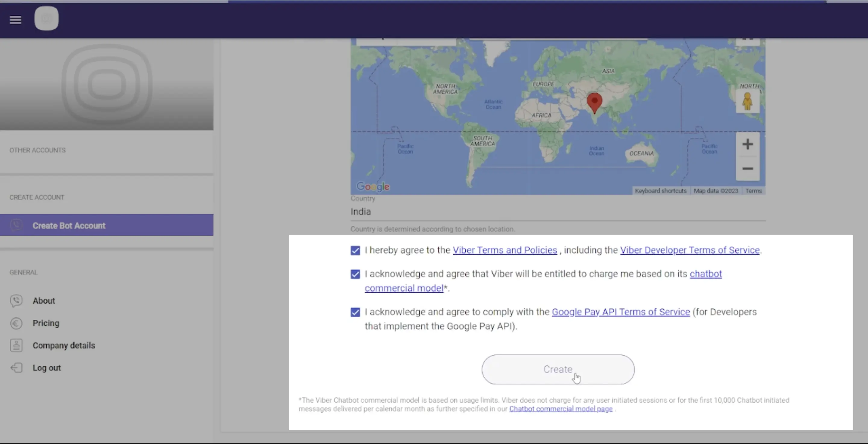Click the EUROPE label on map

pos(543,84)
